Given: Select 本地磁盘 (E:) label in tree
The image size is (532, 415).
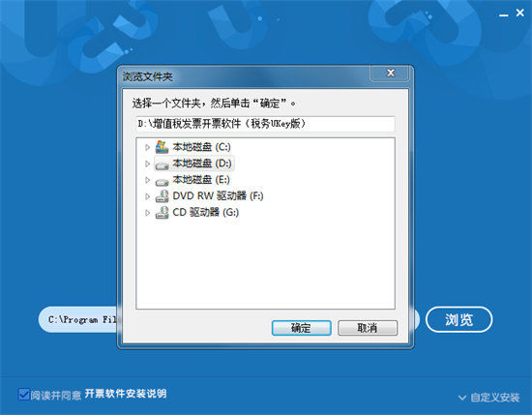Looking at the screenshot, I should coord(201,180).
